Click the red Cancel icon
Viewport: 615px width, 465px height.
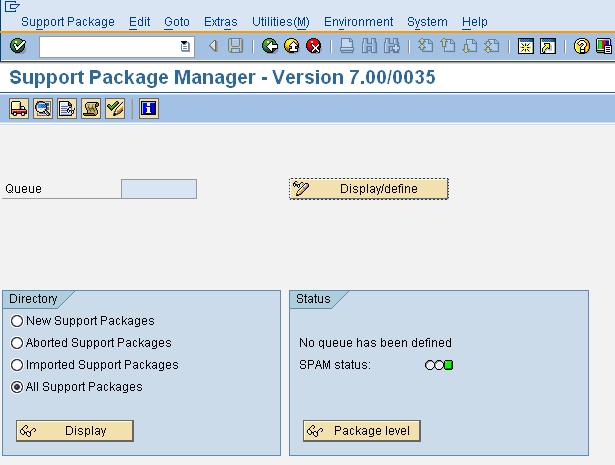(314, 46)
